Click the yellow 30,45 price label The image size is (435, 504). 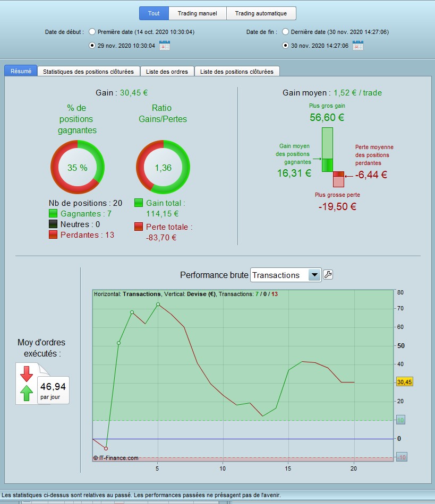[404, 382]
